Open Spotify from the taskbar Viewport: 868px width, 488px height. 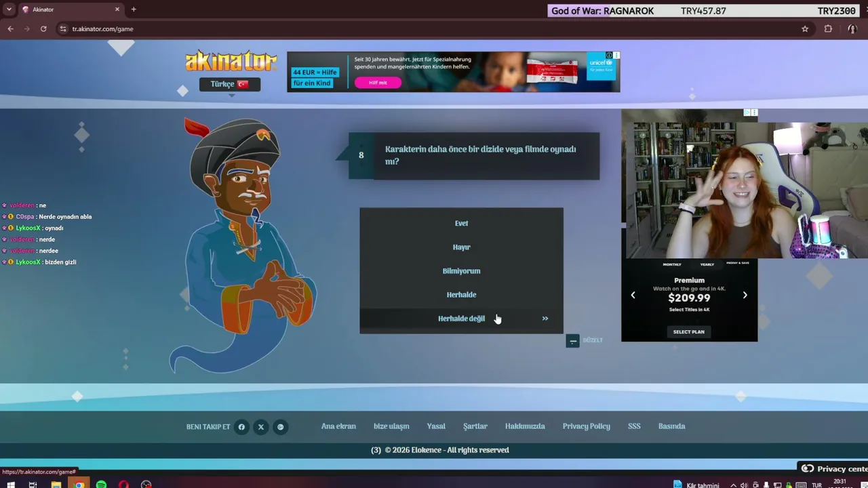tap(101, 485)
